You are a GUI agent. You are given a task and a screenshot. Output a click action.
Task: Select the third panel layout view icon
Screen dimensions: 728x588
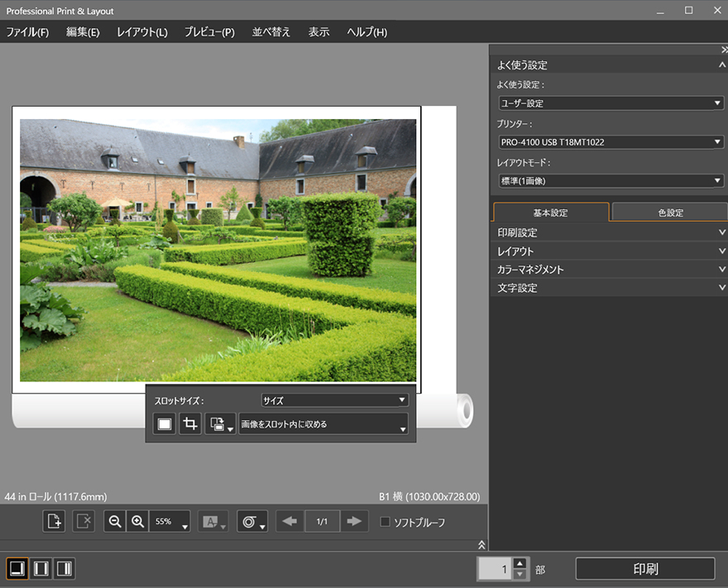click(64, 568)
